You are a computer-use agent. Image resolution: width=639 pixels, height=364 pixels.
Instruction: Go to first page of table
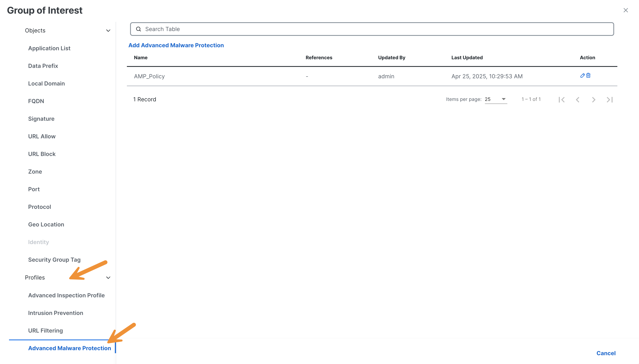[561, 100]
